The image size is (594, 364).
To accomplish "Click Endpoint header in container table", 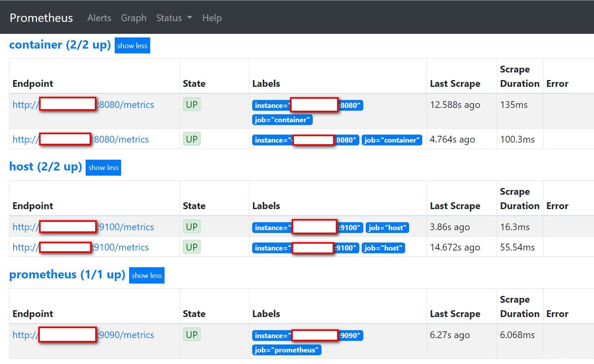I will pos(33,84).
